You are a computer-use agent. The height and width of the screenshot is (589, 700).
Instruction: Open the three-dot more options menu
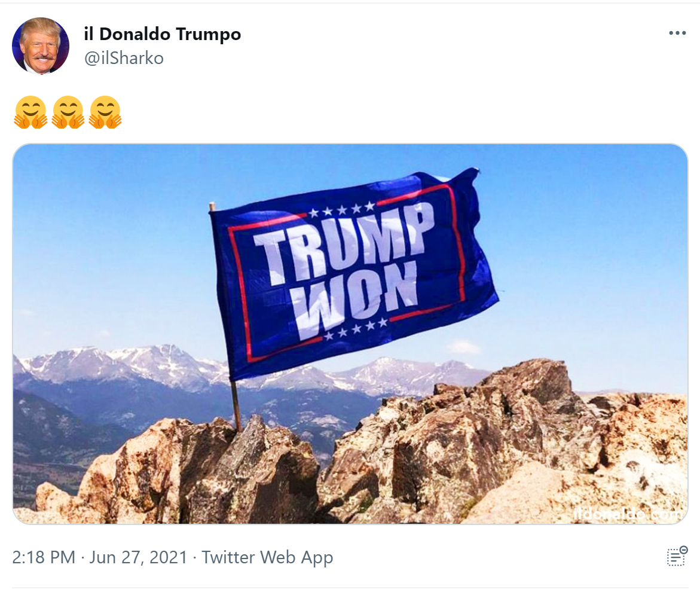click(677, 33)
